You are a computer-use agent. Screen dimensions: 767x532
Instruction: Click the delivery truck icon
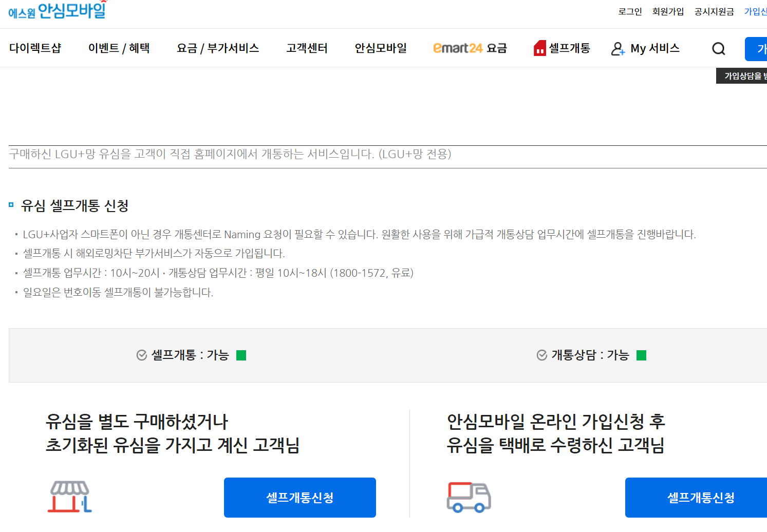click(469, 497)
